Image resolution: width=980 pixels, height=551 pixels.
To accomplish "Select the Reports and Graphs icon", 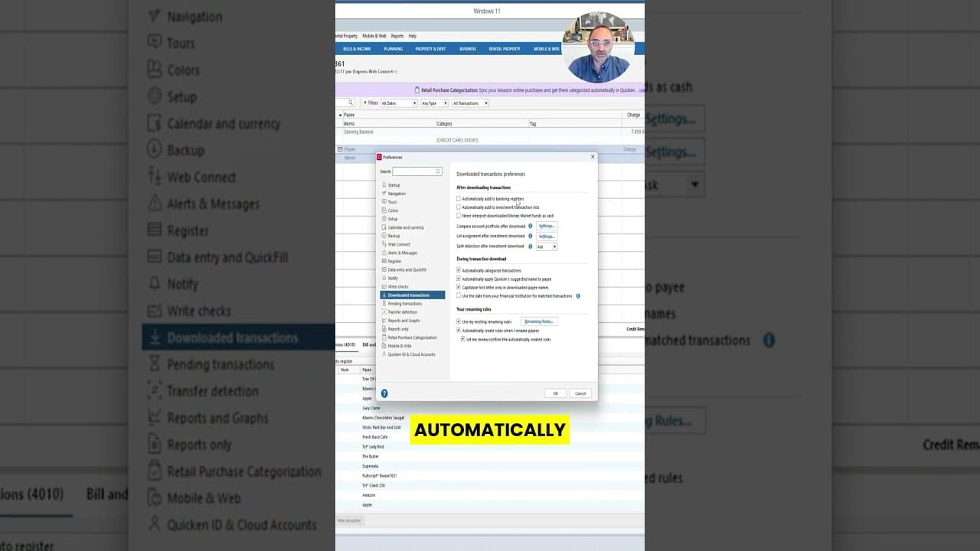I will pyautogui.click(x=384, y=321).
